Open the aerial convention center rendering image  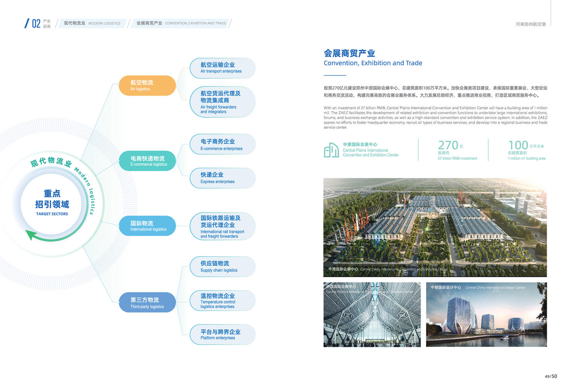point(435,227)
